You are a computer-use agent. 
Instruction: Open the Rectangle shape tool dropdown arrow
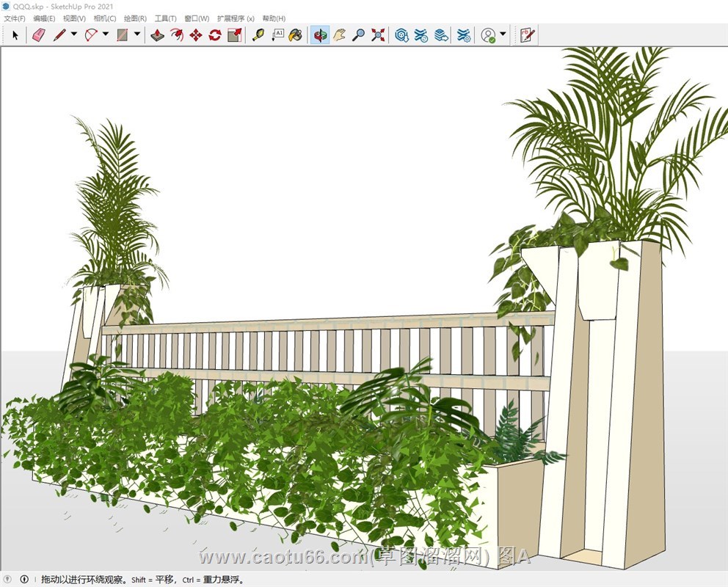pos(136,34)
